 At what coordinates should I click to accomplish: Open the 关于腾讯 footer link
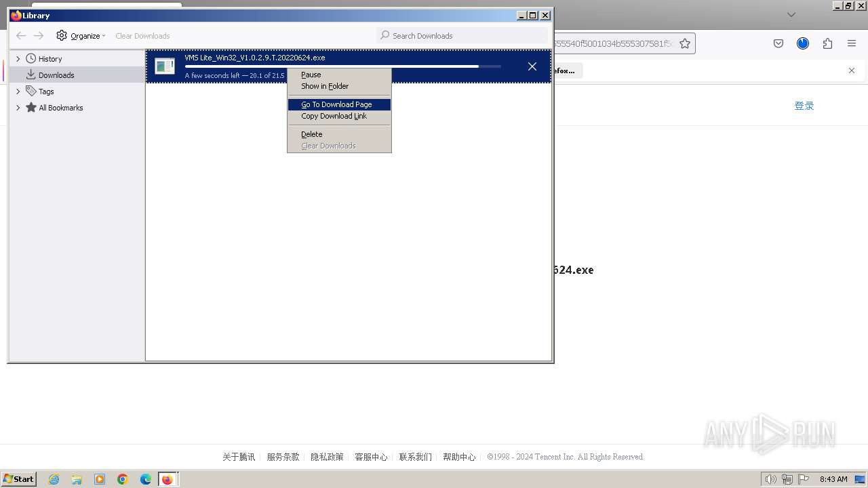[x=239, y=457]
